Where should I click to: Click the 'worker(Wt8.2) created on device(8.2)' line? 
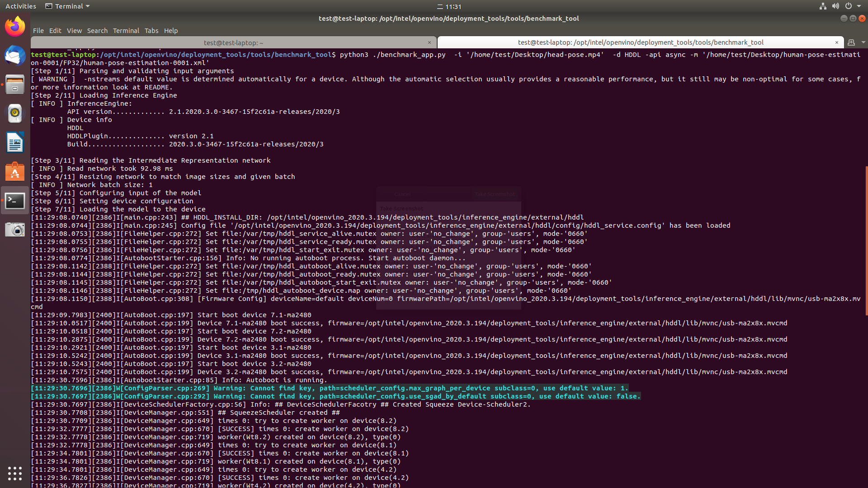(216, 437)
